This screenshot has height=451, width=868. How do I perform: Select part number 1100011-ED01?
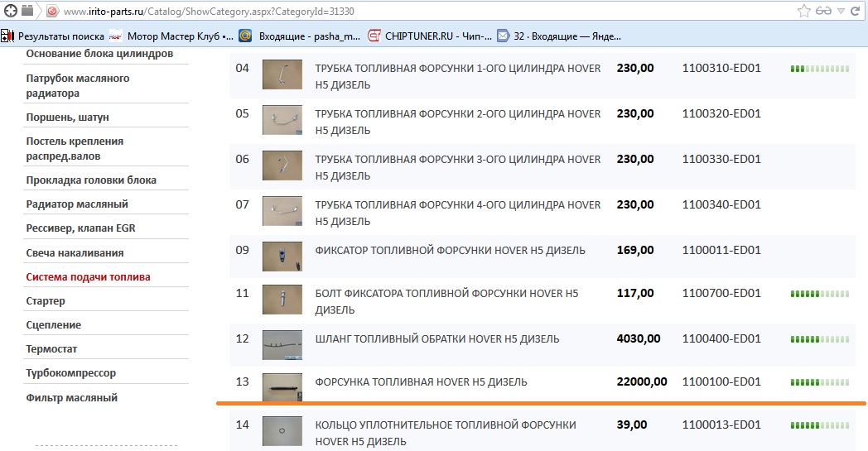tap(721, 250)
